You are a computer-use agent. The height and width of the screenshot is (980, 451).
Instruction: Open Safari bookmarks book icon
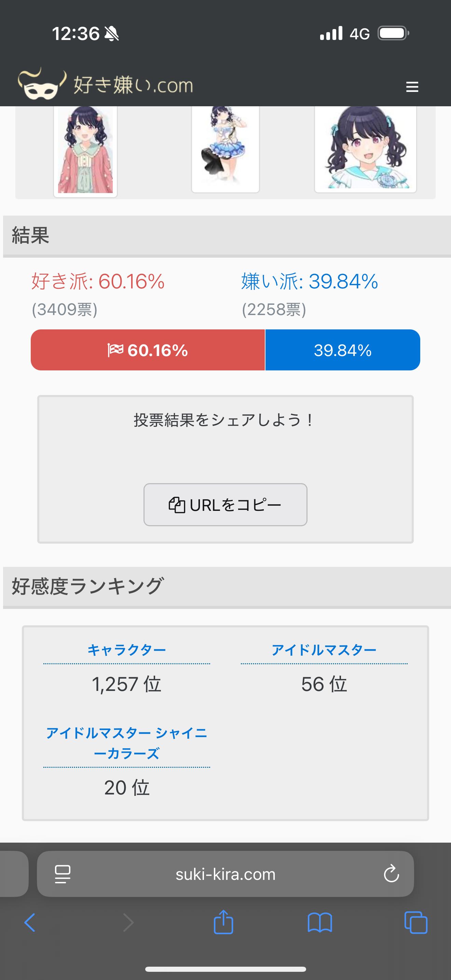point(319,923)
